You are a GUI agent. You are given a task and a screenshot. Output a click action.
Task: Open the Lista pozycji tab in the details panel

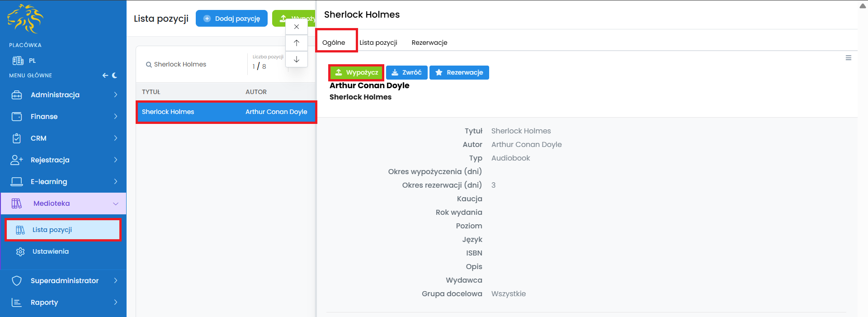coord(378,43)
